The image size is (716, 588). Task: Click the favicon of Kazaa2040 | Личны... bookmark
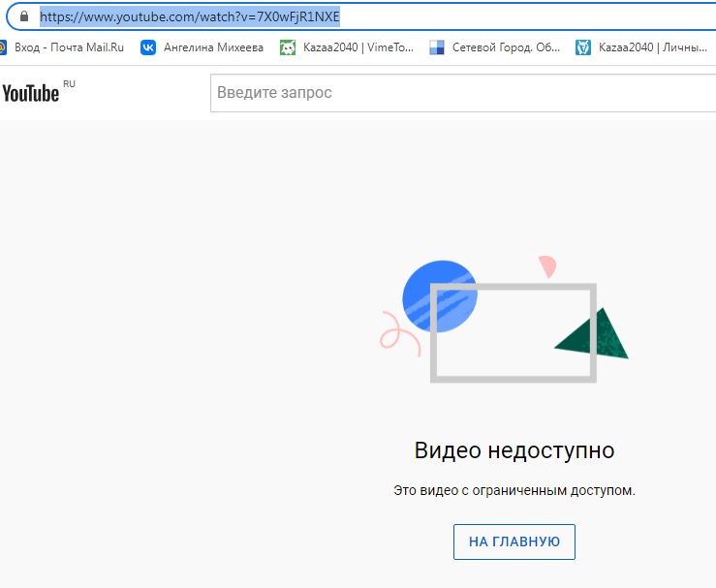583,47
